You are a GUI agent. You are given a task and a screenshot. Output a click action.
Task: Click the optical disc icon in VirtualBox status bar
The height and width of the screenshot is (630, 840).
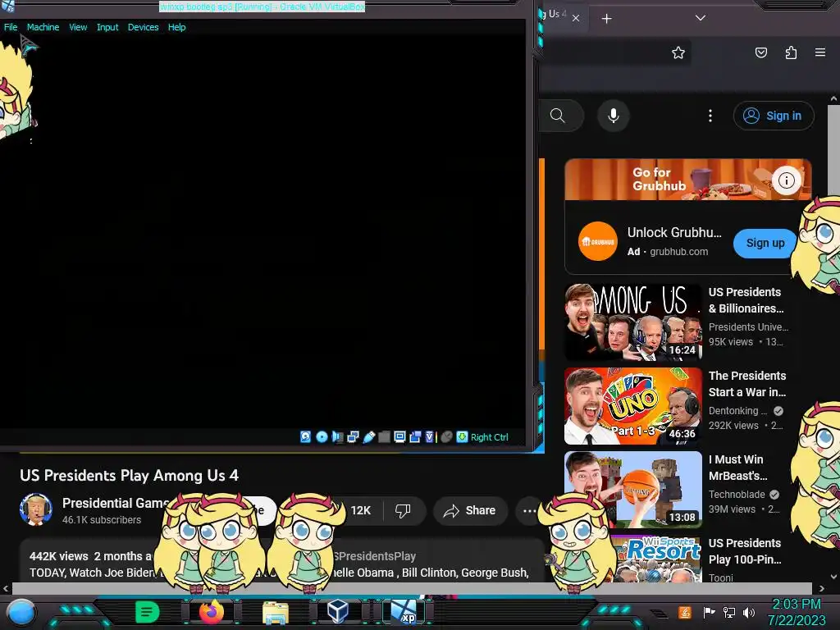322,437
